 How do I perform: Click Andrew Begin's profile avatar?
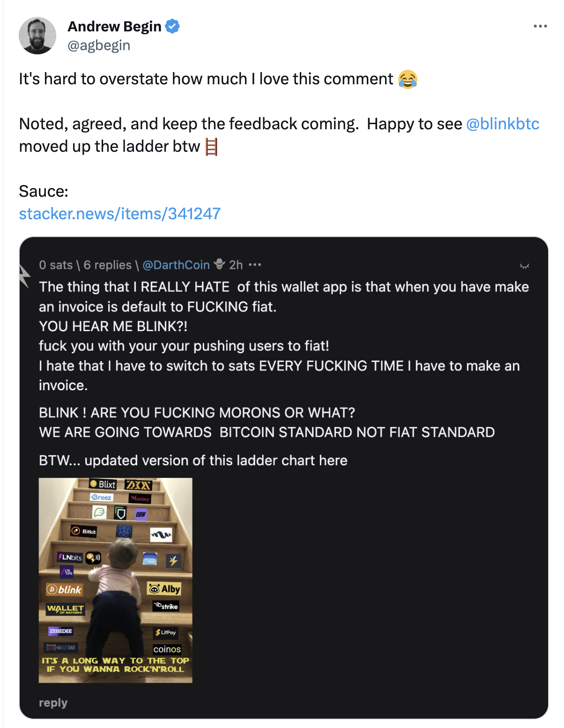[x=37, y=36]
